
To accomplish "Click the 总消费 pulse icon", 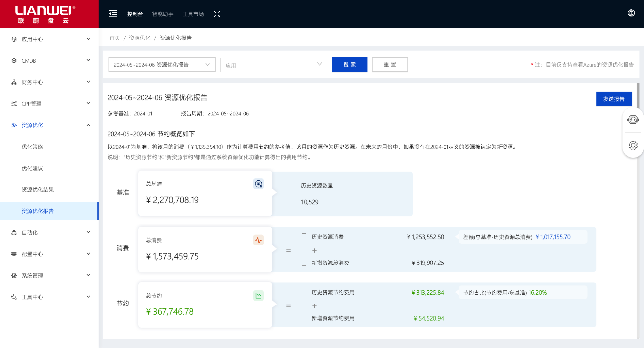I will click(258, 240).
